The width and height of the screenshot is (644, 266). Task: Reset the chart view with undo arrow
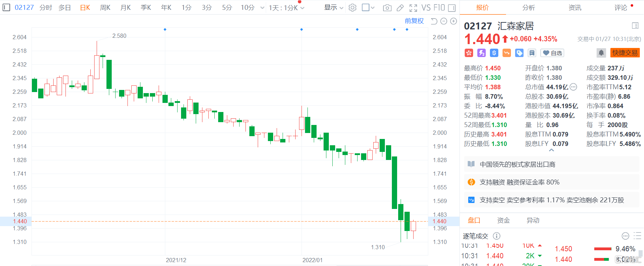point(434,21)
